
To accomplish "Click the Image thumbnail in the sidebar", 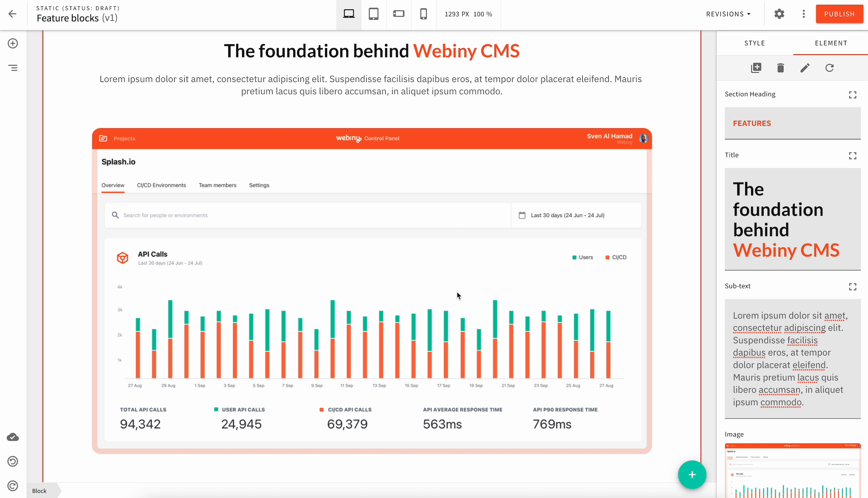I will [x=793, y=470].
